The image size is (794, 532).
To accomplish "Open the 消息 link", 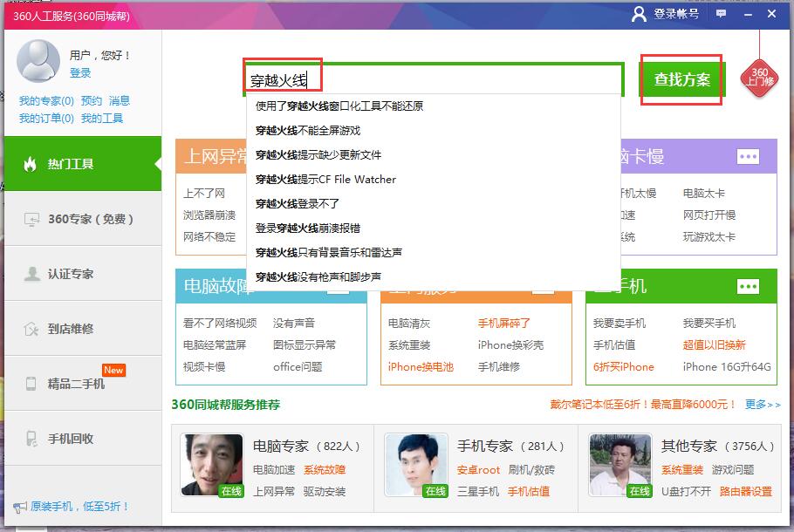I will 120,100.
